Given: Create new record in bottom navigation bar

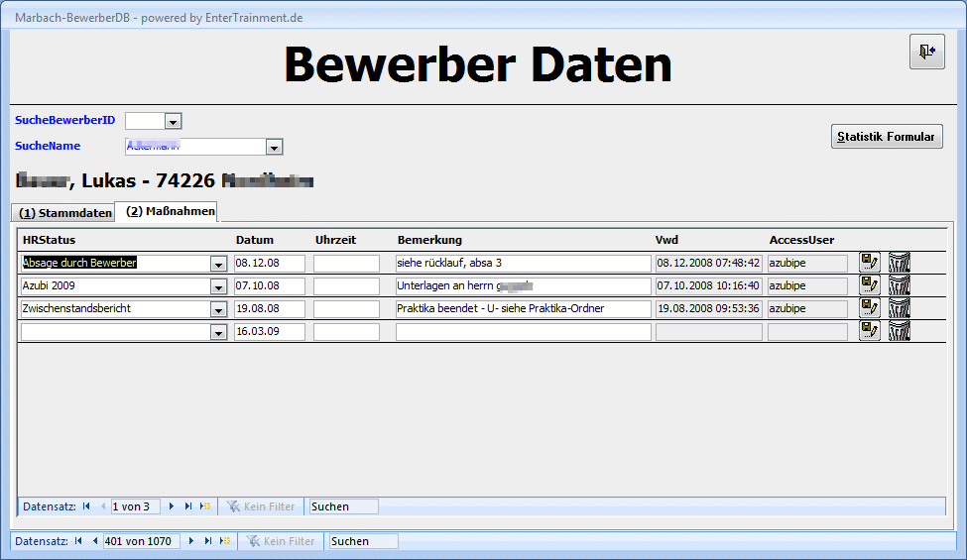Looking at the screenshot, I should click(x=225, y=541).
